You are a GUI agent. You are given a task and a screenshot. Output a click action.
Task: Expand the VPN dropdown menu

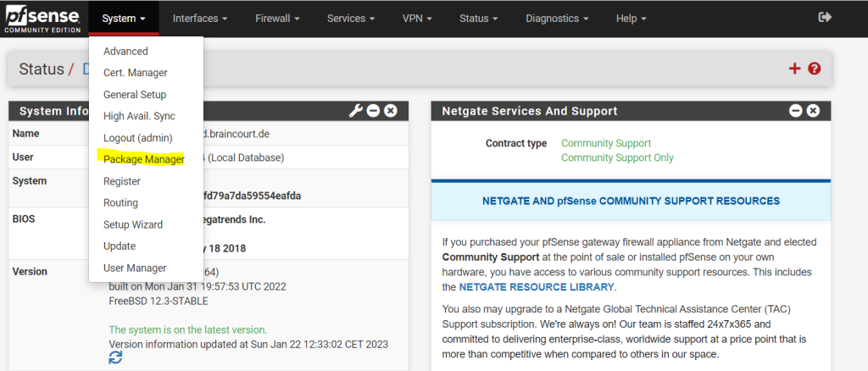pyautogui.click(x=417, y=19)
